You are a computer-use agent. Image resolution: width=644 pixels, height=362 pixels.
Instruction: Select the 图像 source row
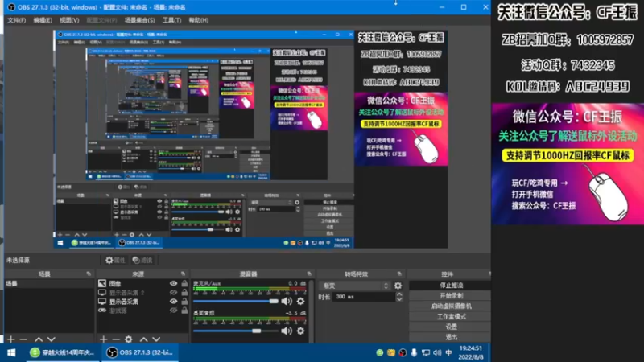142,284
